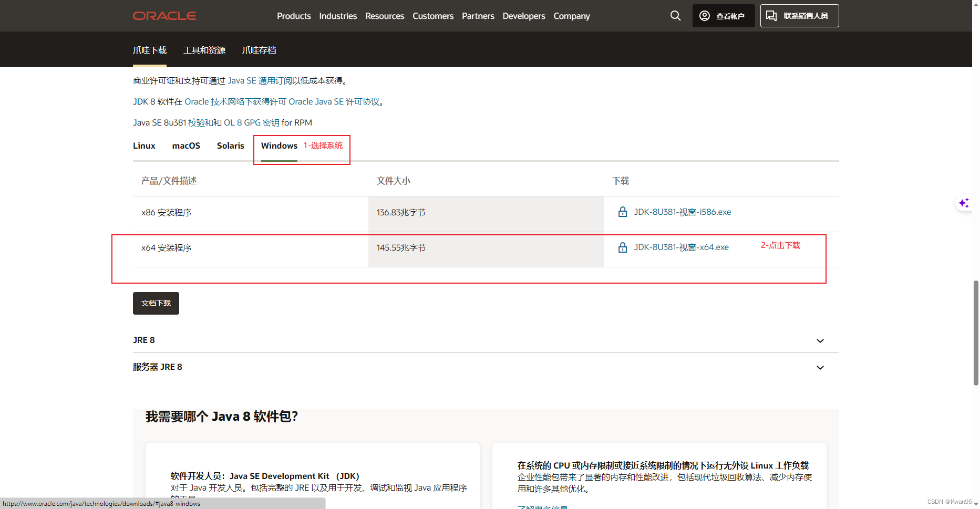Open the Oracle 技术网络下获得许可 link

tap(235, 101)
